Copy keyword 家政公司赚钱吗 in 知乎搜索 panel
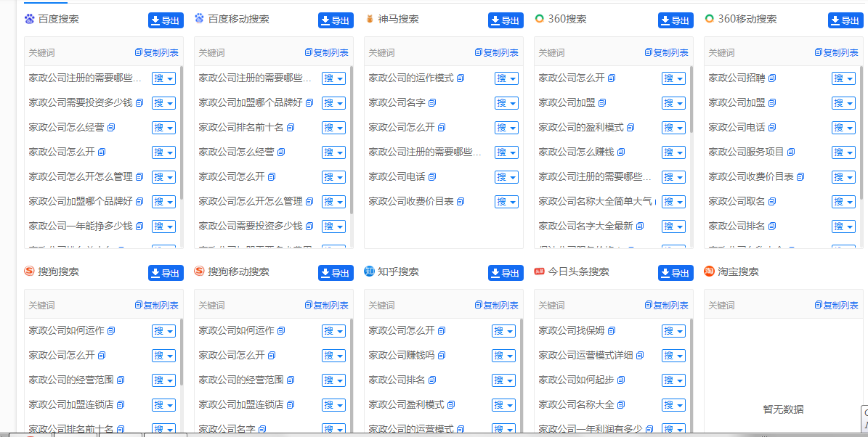Viewport: 868px width, 437px height. [x=442, y=355]
